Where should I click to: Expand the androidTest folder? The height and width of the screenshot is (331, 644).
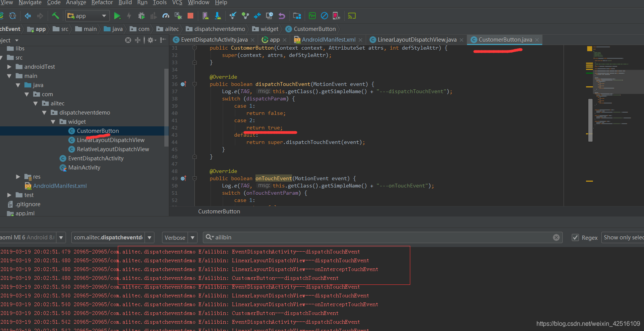coord(9,67)
